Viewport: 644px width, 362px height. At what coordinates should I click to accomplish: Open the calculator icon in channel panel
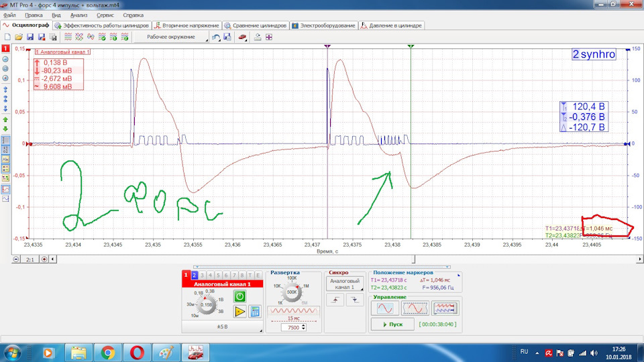(x=255, y=312)
